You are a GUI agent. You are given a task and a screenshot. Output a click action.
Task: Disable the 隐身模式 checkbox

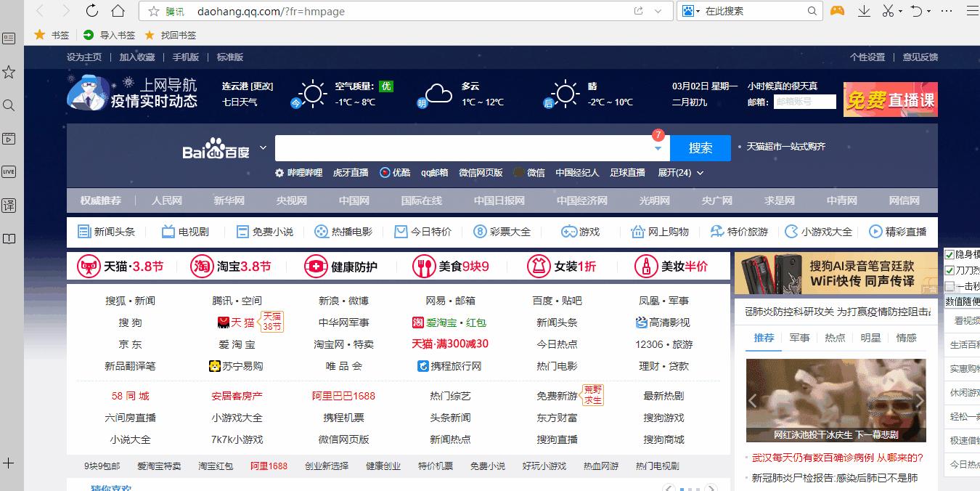[950, 256]
